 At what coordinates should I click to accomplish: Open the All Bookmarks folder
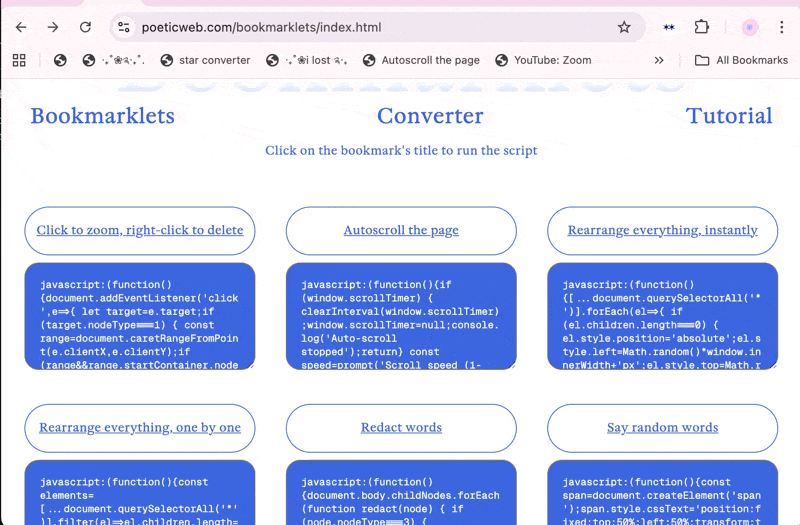pos(741,60)
